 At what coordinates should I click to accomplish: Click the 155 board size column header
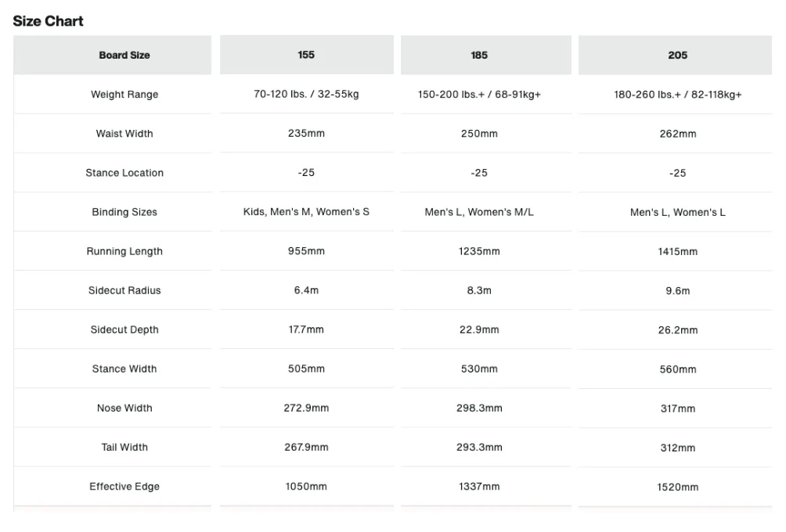306,55
